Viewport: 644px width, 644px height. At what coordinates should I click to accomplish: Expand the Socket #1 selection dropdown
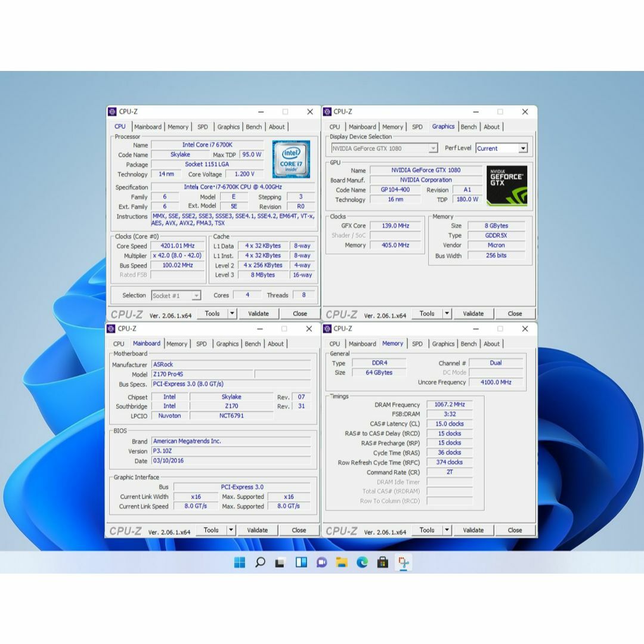pos(196,296)
